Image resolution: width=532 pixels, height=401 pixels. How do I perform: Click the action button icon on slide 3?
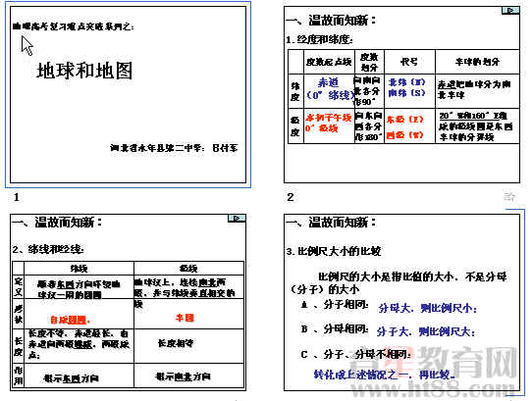(237, 218)
